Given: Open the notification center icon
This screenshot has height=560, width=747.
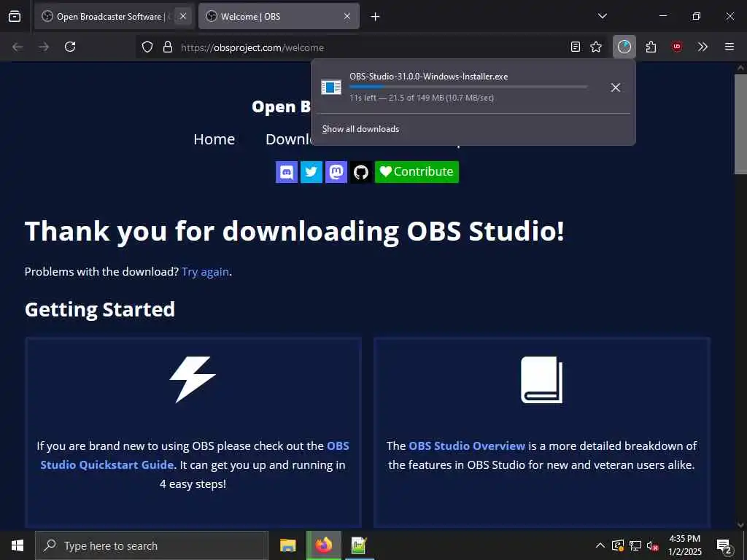Looking at the screenshot, I should pos(724,545).
